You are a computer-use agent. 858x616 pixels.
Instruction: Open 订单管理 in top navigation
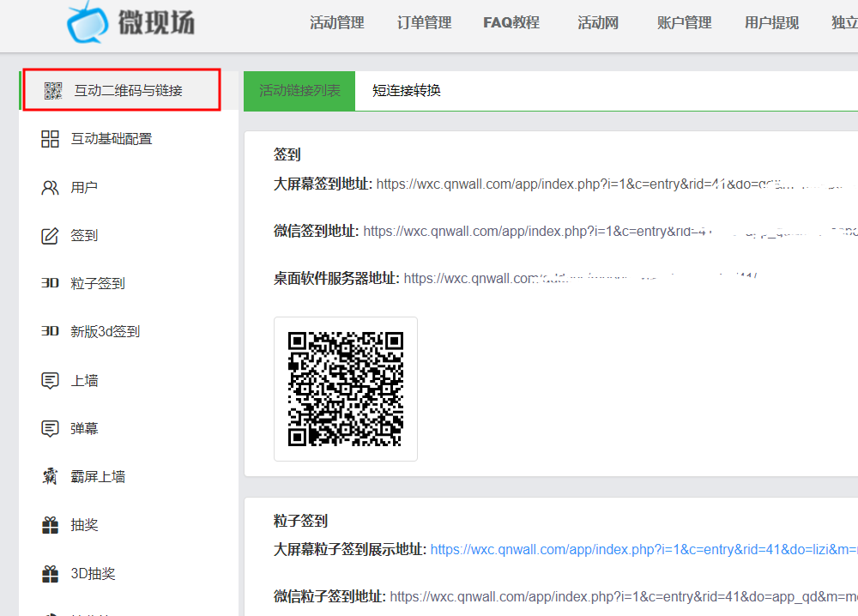tap(424, 23)
